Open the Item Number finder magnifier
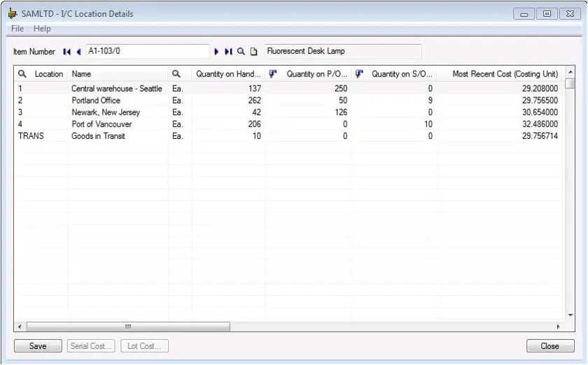The image size is (588, 365). (241, 51)
